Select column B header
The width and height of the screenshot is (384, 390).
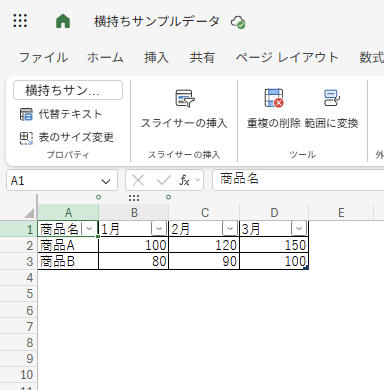point(134,212)
